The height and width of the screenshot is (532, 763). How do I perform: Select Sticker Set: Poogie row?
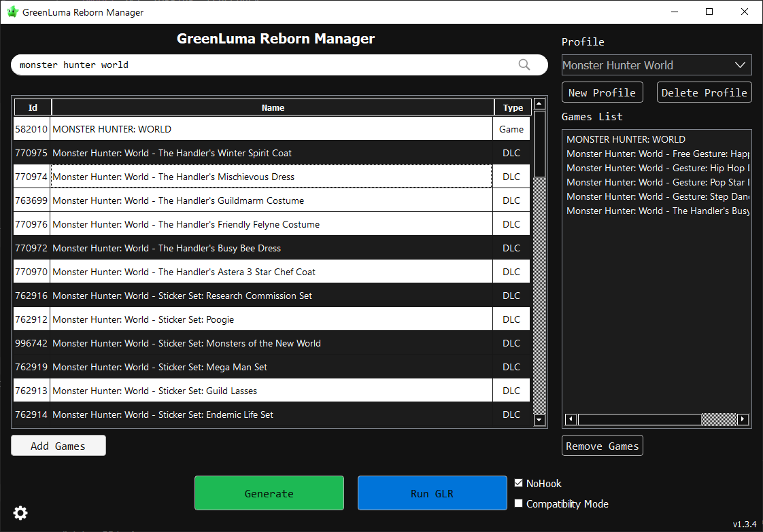click(272, 319)
